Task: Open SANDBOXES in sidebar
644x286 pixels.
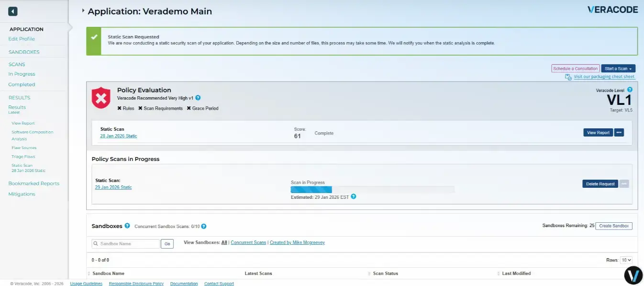Action: (24, 52)
